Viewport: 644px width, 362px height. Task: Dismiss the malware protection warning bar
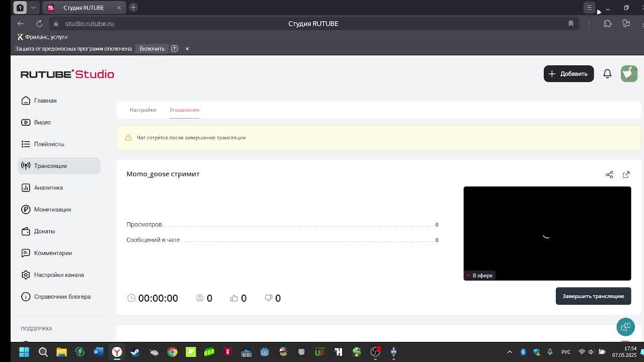[x=187, y=49]
